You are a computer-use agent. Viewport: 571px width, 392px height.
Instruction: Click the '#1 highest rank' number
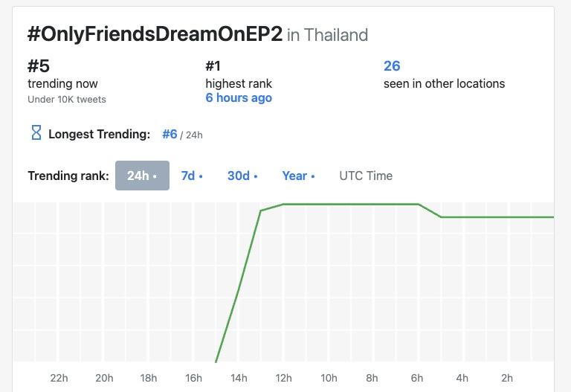(213, 66)
